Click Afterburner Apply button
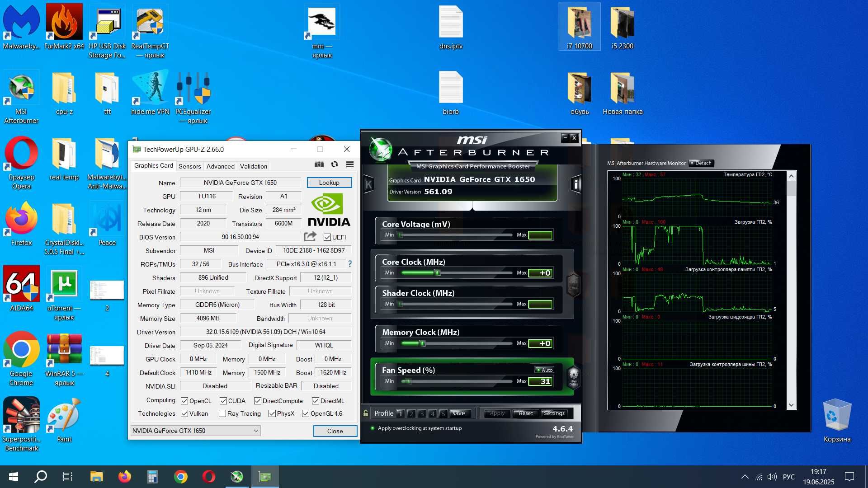Viewport: 868px width, 488px height. tap(497, 413)
